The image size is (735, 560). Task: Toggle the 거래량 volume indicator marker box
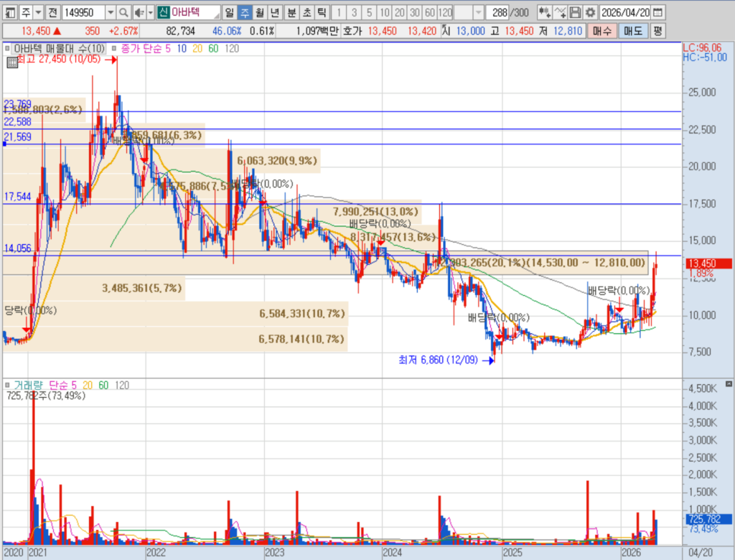click(x=7, y=385)
